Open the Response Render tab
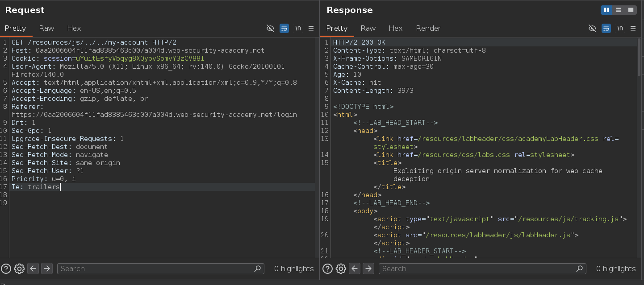The height and width of the screenshot is (285, 644). (x=428, y=28)
